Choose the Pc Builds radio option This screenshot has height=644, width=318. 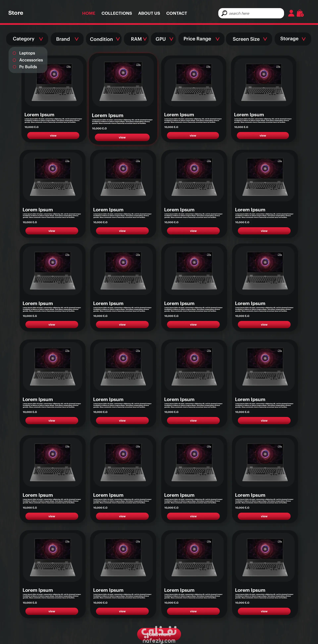pos(15,67)
